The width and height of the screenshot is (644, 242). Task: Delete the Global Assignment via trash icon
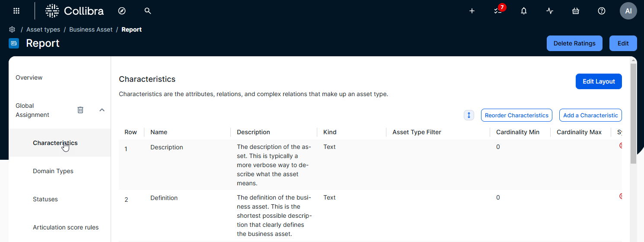(x=80, y=110)
